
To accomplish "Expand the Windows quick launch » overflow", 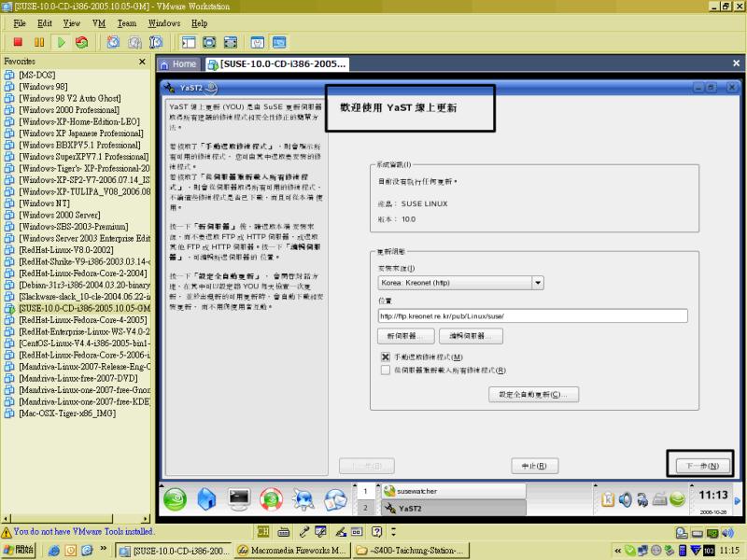I will pos(103,549).
